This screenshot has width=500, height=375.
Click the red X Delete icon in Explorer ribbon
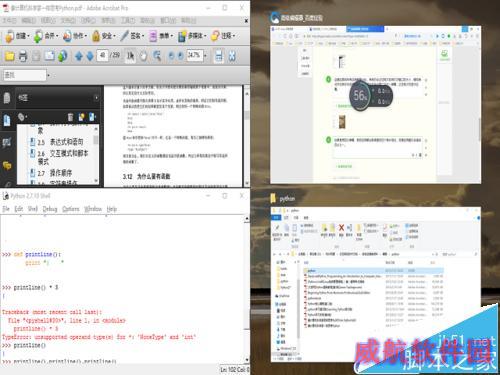[x=341, y=228]
